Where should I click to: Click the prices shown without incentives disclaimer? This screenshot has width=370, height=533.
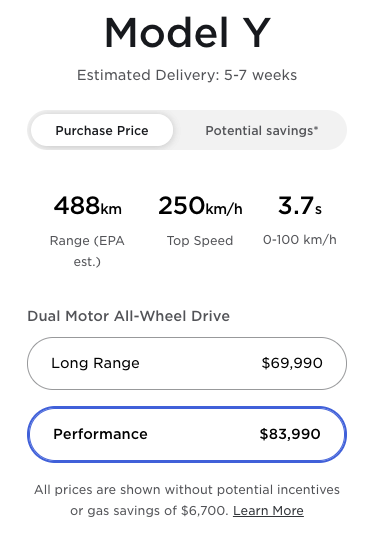(x=187, y=500)
